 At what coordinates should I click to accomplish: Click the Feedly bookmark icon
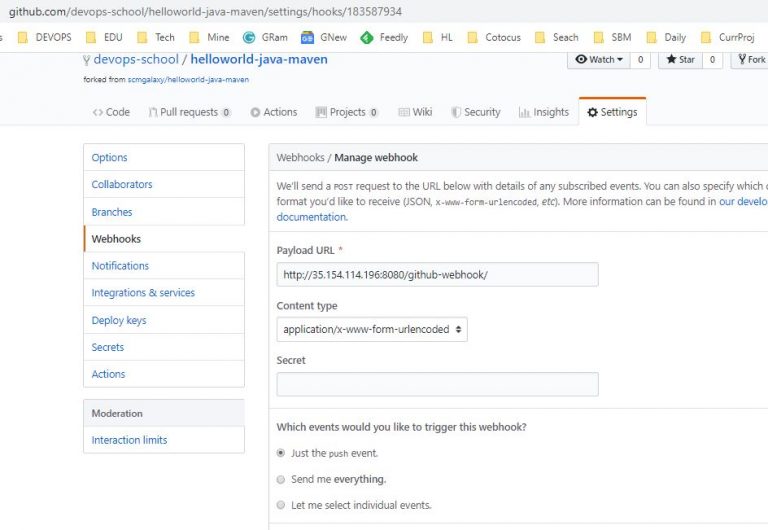[x=365, y=37]
